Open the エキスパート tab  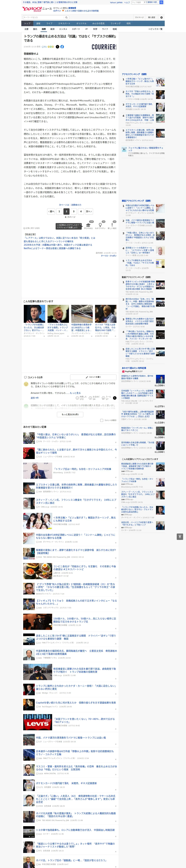click(x=64, y=24)
